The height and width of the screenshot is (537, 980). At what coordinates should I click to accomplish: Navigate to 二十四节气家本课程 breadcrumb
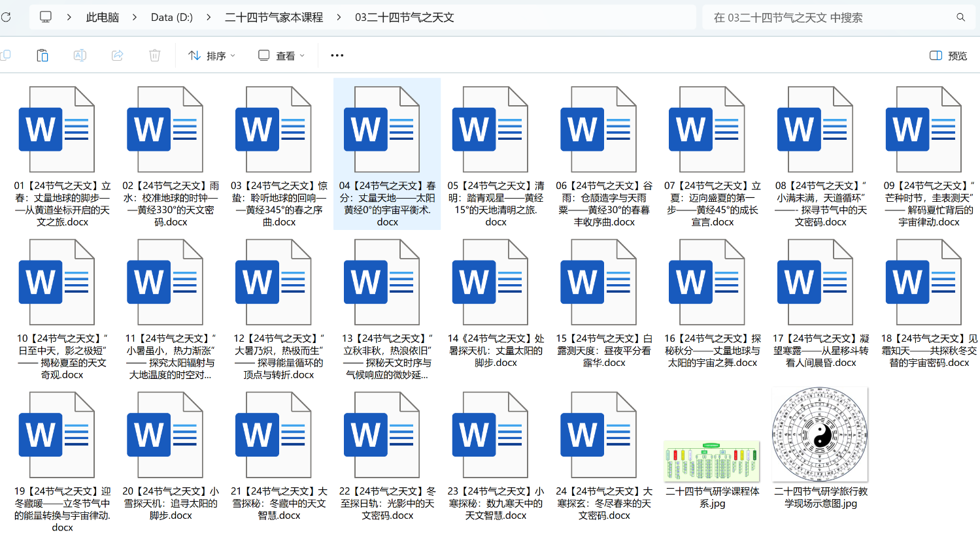click(x=273, y=18)
